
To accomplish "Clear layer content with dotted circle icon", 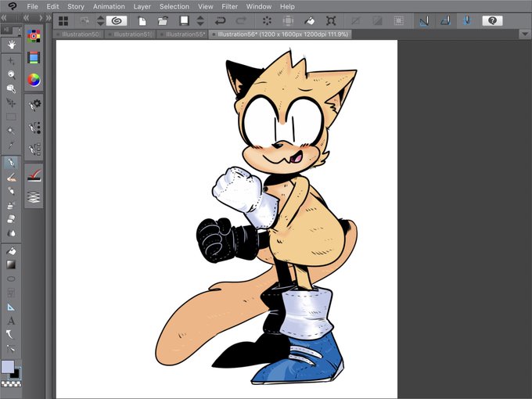I will pos(267,21).
